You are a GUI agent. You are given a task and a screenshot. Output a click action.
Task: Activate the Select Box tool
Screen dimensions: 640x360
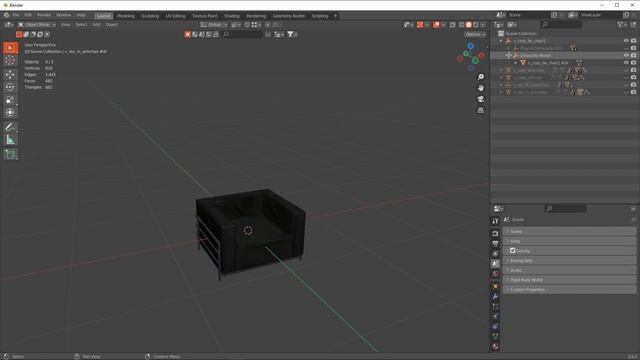pos(10,48)
